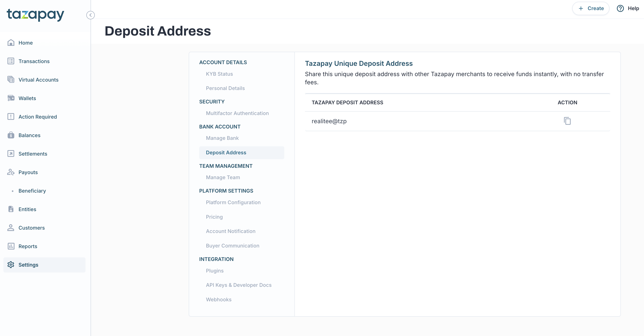Viewport: 644px width, 336px height.
Task: Click the Tazapay logo
Action: [x=35, y=15]
